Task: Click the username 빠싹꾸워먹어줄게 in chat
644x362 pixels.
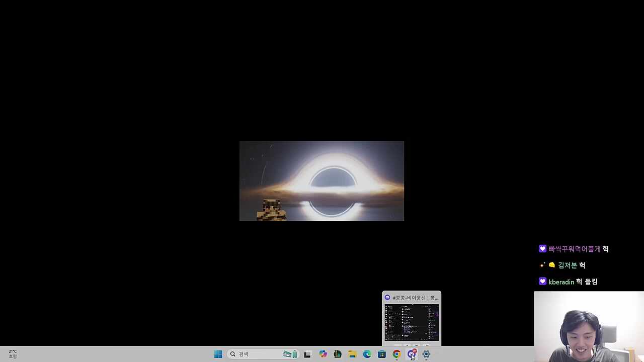Action: pyautogui.click(x=574, y=249)
